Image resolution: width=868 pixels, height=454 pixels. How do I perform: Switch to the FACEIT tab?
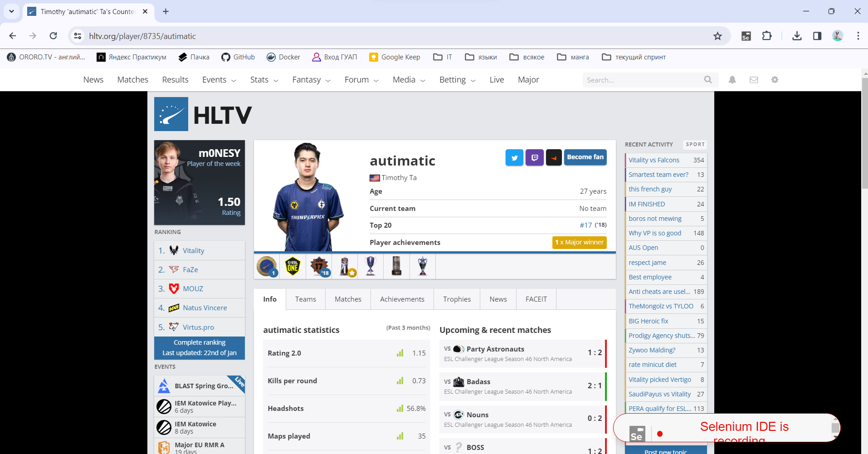[x=536, y=299]
